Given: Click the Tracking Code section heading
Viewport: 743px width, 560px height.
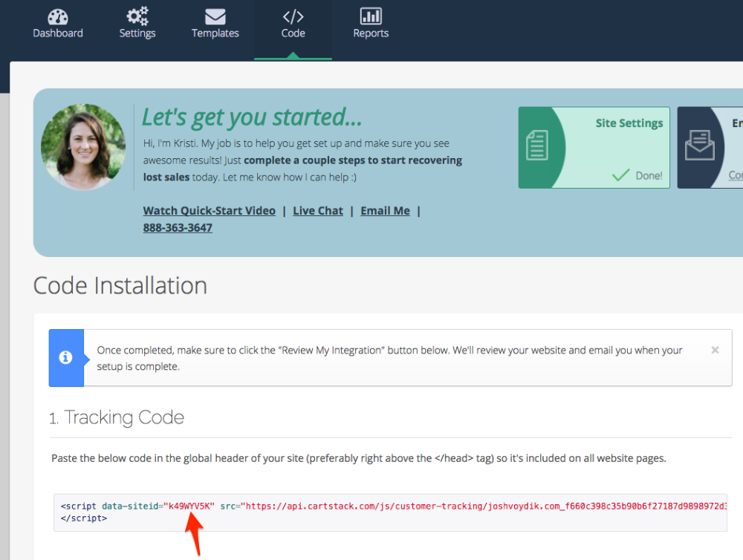Looking at the screenshot, I should [117, 417].
